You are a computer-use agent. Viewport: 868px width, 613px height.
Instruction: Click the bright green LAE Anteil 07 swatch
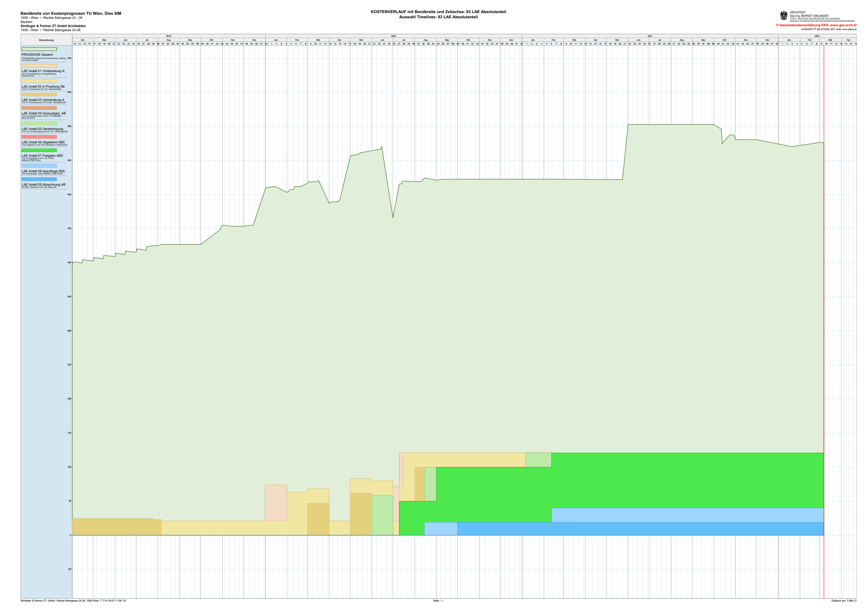[x=39, y=150]
